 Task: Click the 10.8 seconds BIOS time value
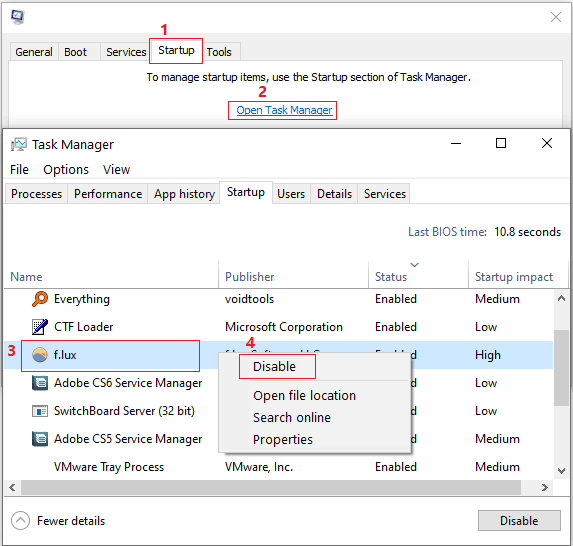[x=527, y=232]
